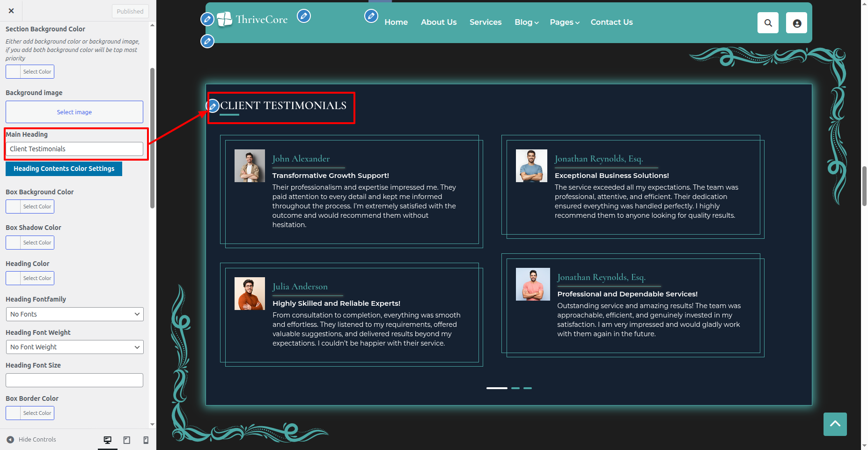
Task: Click Select image for Background image
Action: (74, 112)
